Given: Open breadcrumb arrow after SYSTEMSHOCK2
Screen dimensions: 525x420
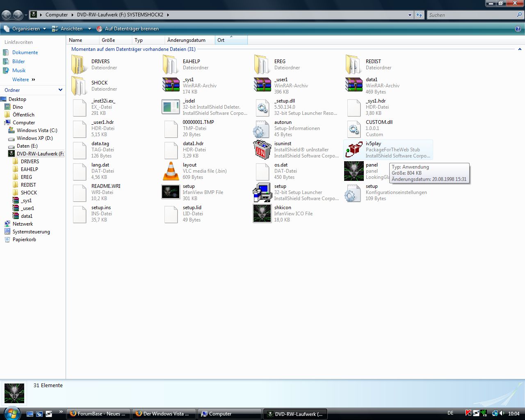Looking at the screenshot, I should 168,15.
